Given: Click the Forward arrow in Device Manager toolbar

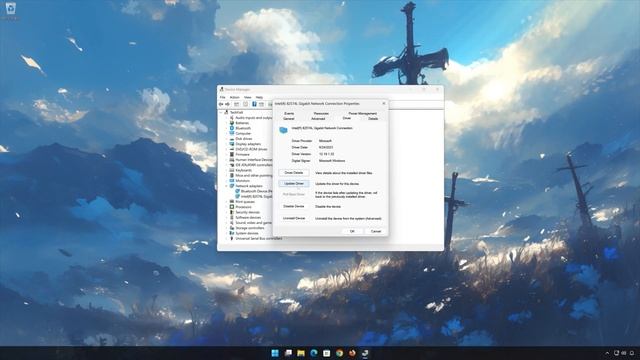Looking at the screenshot, I should (227, 104).
